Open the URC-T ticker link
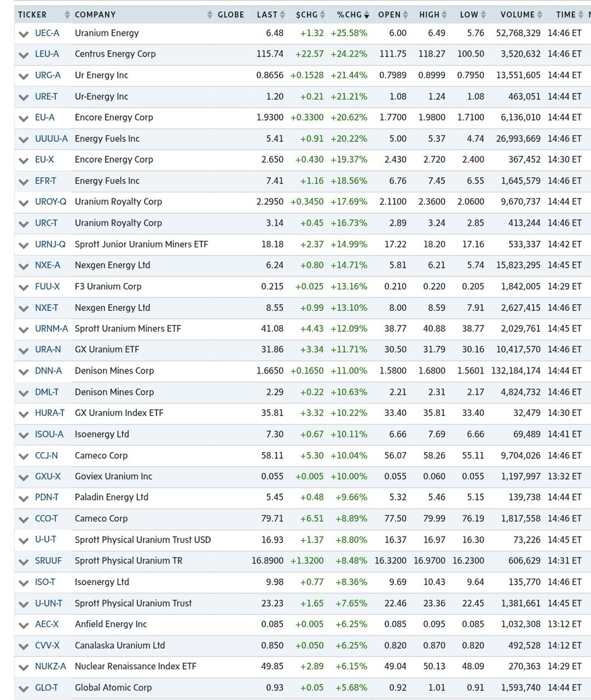Screen dimensions: 591x700 pos(46,223)
